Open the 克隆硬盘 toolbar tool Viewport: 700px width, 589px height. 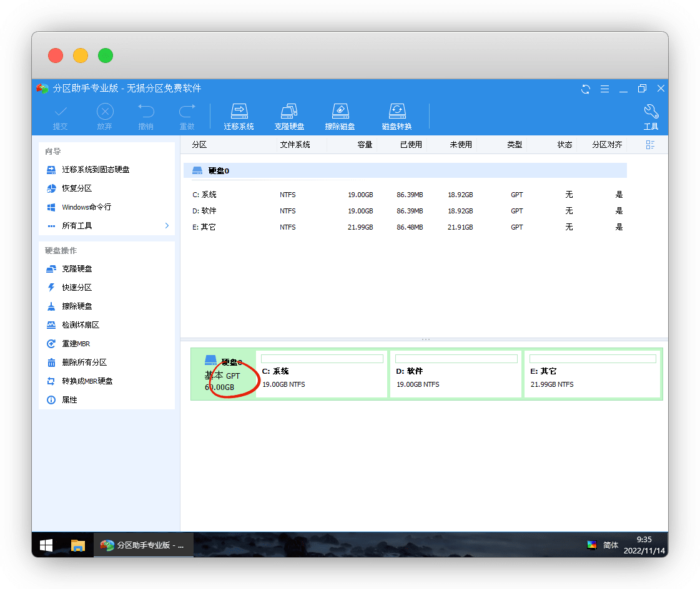point(289,116)
